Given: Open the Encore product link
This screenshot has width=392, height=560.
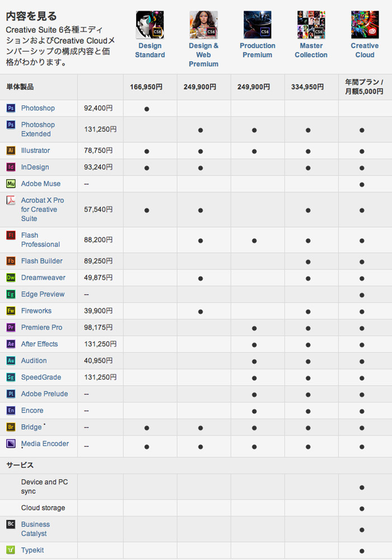Looking at the screenshot, I should click(32, 410).
